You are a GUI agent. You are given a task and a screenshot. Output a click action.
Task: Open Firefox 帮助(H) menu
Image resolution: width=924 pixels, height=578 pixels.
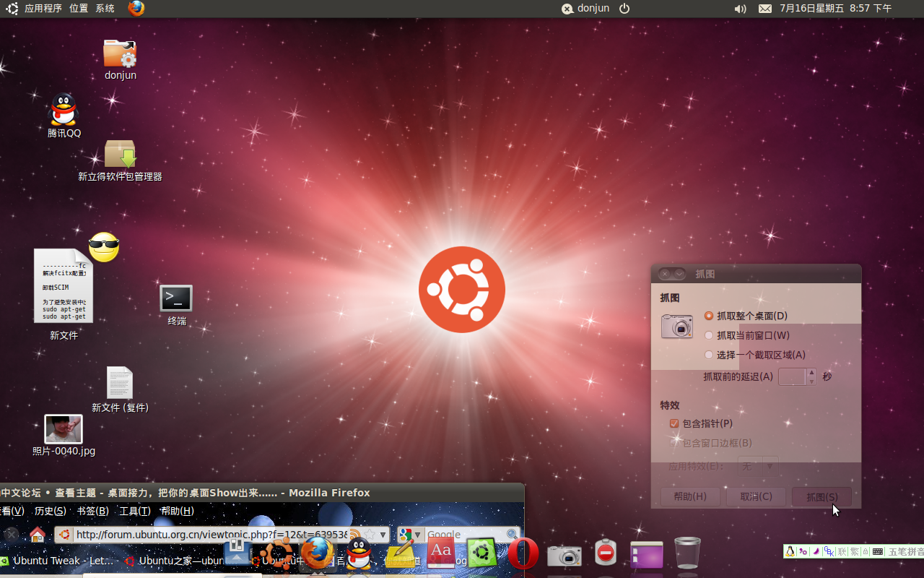[177, 511]
